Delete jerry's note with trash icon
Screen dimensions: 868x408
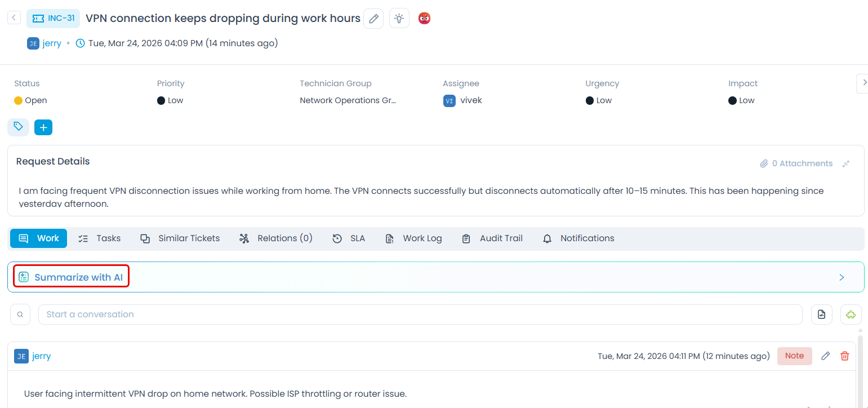tap(844, 356)
